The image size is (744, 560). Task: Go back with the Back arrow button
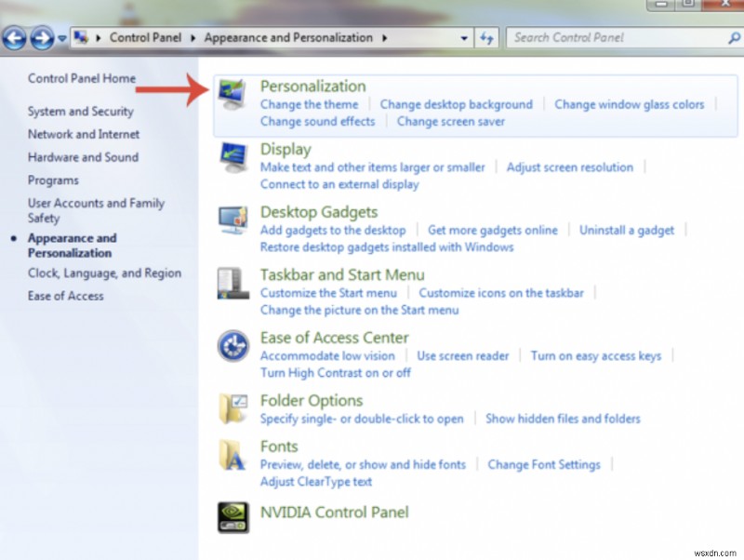[x=15, y=37]
